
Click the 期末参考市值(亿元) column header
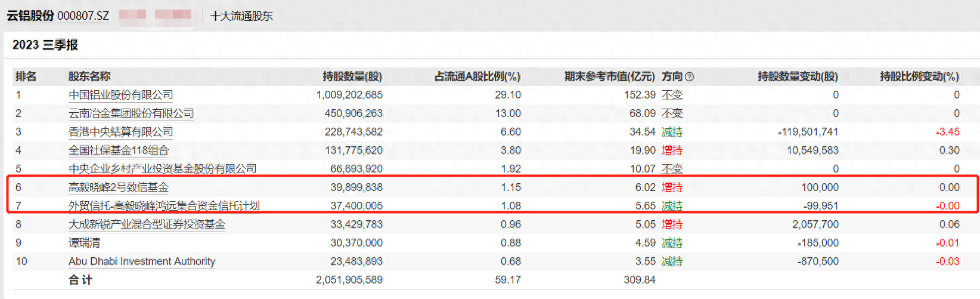coord(610,76)
